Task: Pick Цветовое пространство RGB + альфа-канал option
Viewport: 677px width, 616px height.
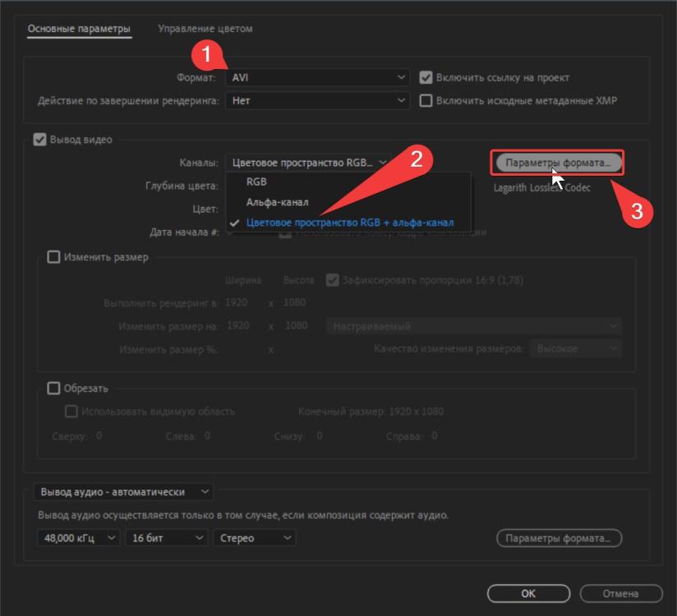Action: coord(349,223)
